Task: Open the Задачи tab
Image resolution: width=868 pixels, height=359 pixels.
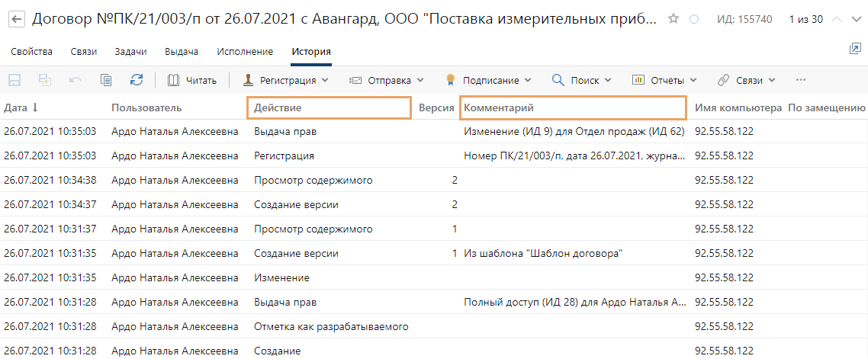Action: [x=130, y=52]
